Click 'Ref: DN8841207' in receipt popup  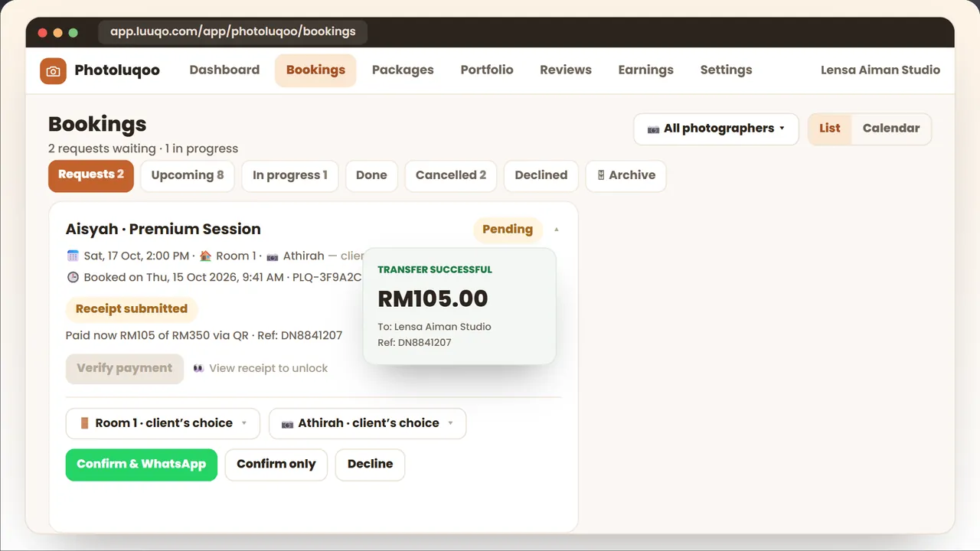click(414, 343)
